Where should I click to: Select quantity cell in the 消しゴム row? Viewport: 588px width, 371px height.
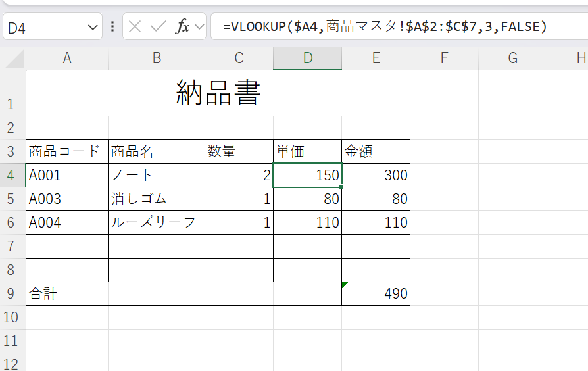click(x=239, y=199)
